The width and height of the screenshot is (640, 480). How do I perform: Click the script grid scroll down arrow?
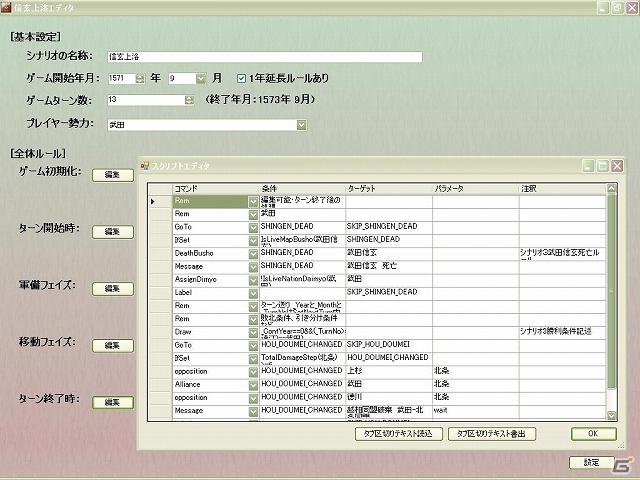(611, 416)
